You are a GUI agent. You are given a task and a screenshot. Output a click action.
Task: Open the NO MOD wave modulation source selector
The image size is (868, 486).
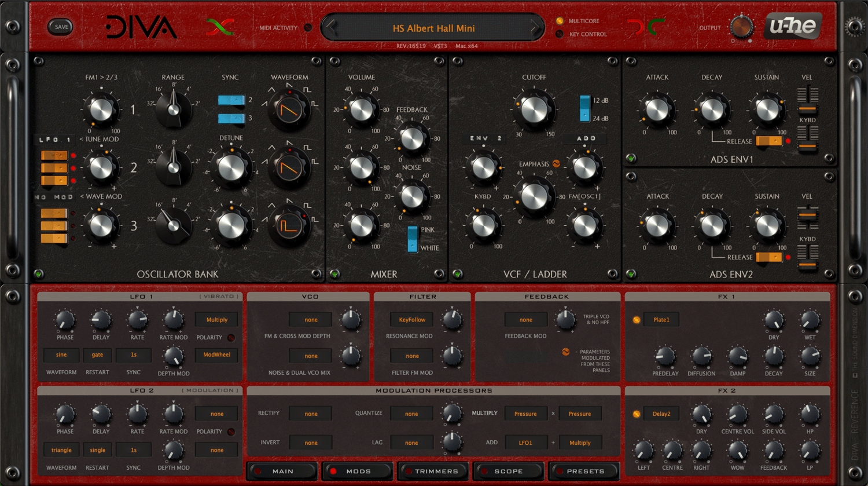(54, 197)
